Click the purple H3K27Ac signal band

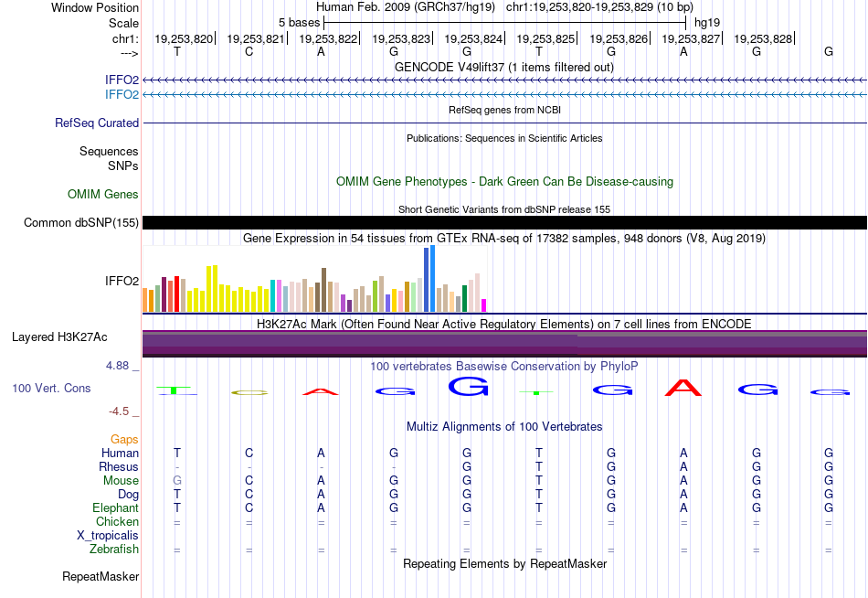click(x=504, y=344)
